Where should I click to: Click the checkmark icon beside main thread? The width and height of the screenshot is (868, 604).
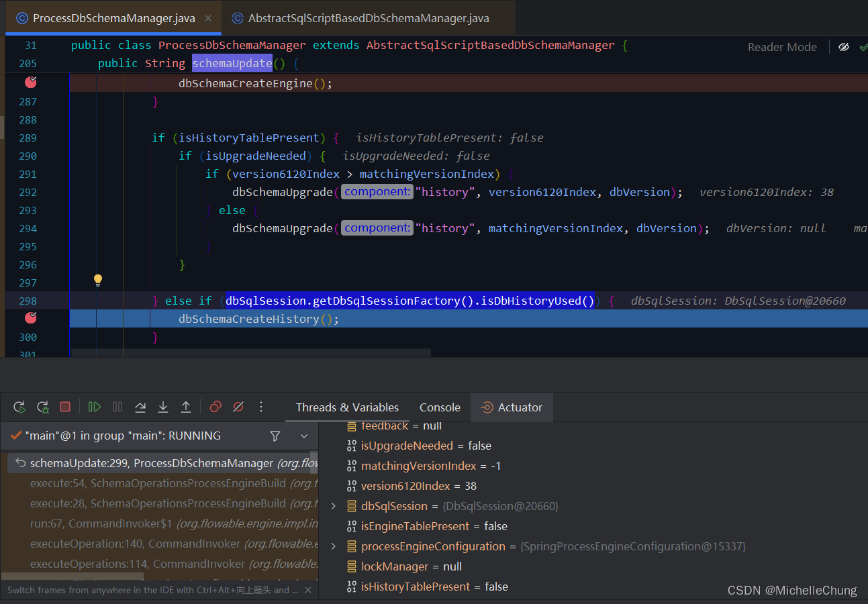pyautogui.click(x=16, y=436)
